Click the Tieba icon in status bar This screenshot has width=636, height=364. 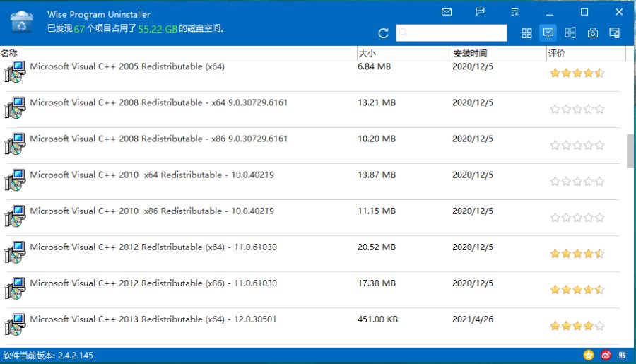tap(623, 355)
